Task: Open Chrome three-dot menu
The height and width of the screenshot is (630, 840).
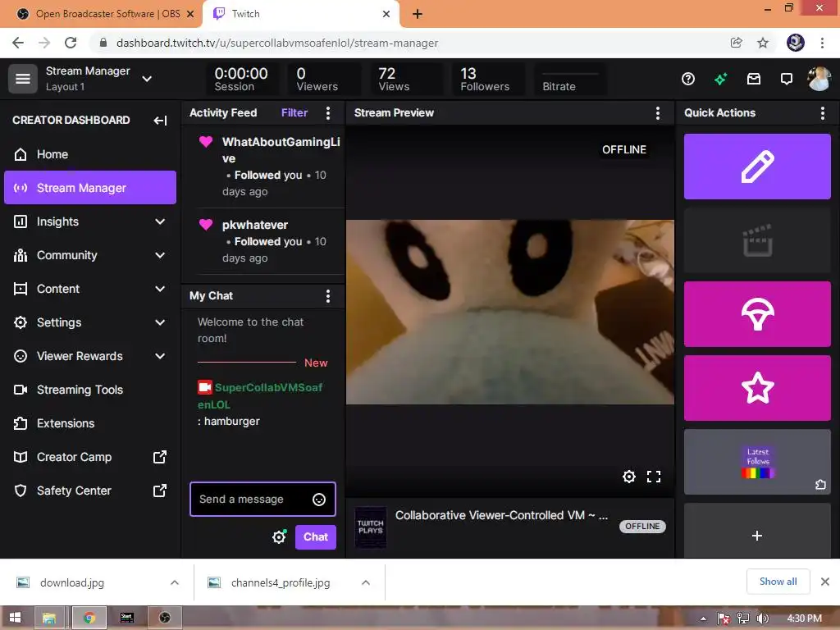Action: (822, 43)
